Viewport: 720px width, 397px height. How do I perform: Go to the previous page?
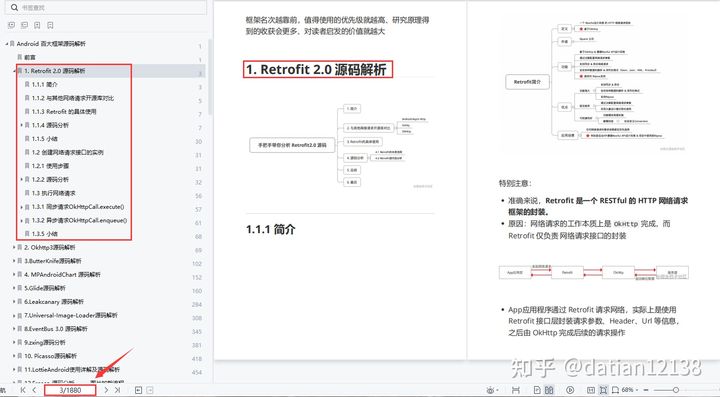click(34, 390)
